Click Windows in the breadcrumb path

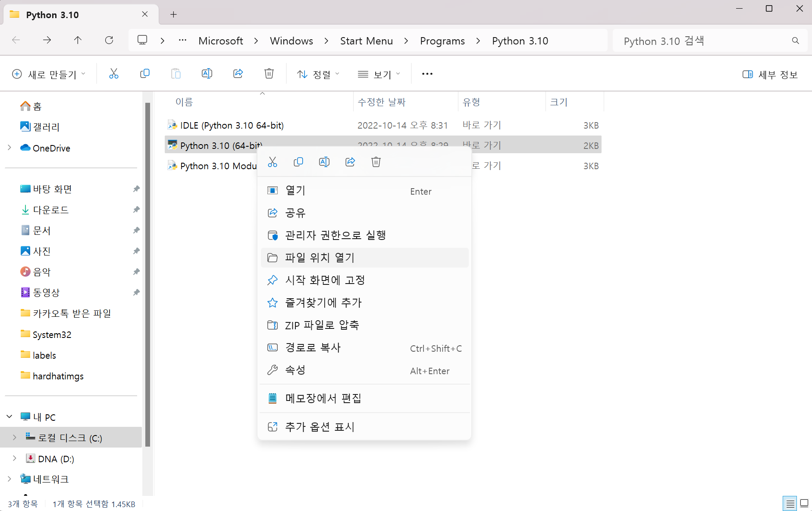click(x=292, y=41)
